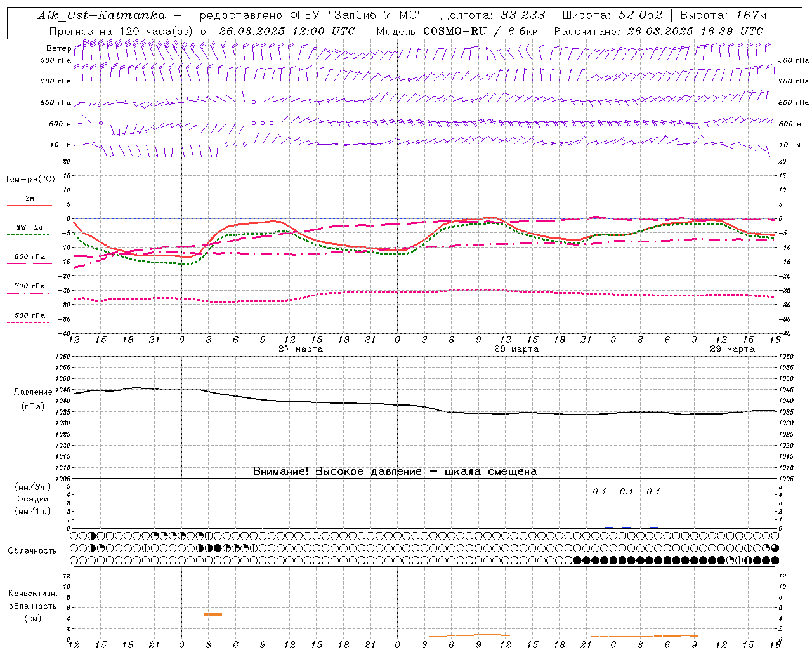Click the Широта: 52.052 value
Screen dimensions: 812x650
coord(612,15)
